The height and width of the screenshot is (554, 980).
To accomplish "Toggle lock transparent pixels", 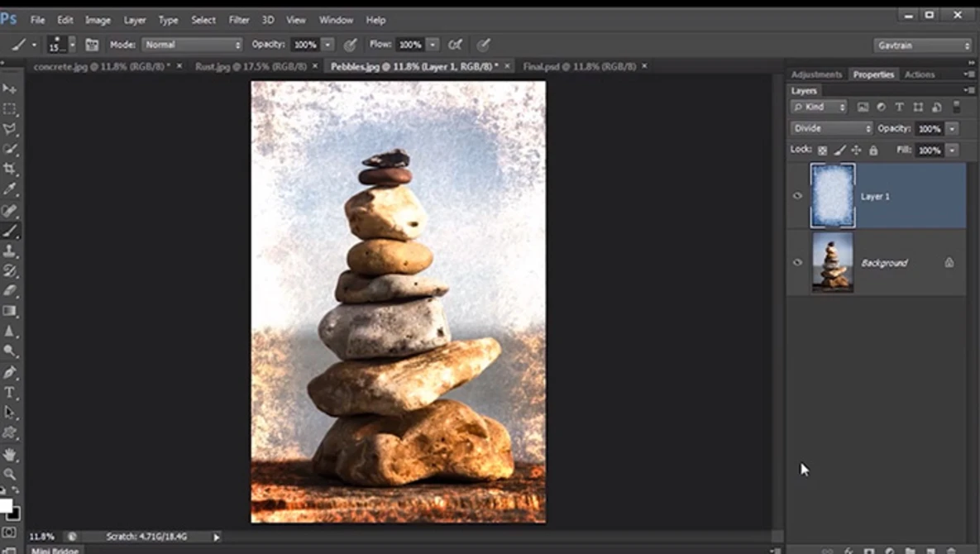I will tap(823, 150).
